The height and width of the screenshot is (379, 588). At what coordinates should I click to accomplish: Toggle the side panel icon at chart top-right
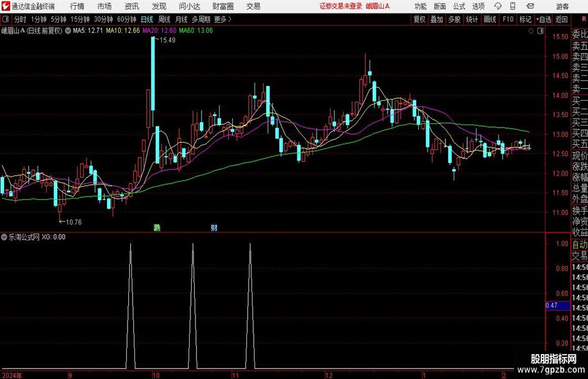click(x=540, y=31)
